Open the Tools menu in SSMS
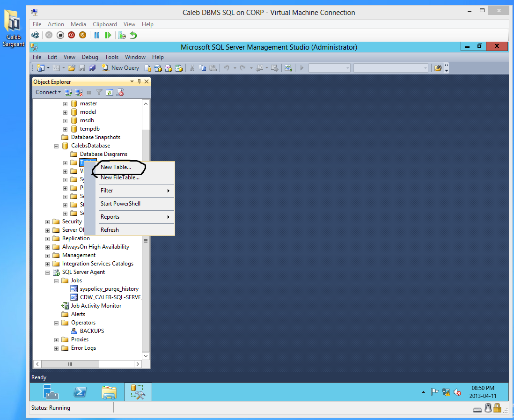The width and height of the screenshot is (514, 420). click(111, 57)
